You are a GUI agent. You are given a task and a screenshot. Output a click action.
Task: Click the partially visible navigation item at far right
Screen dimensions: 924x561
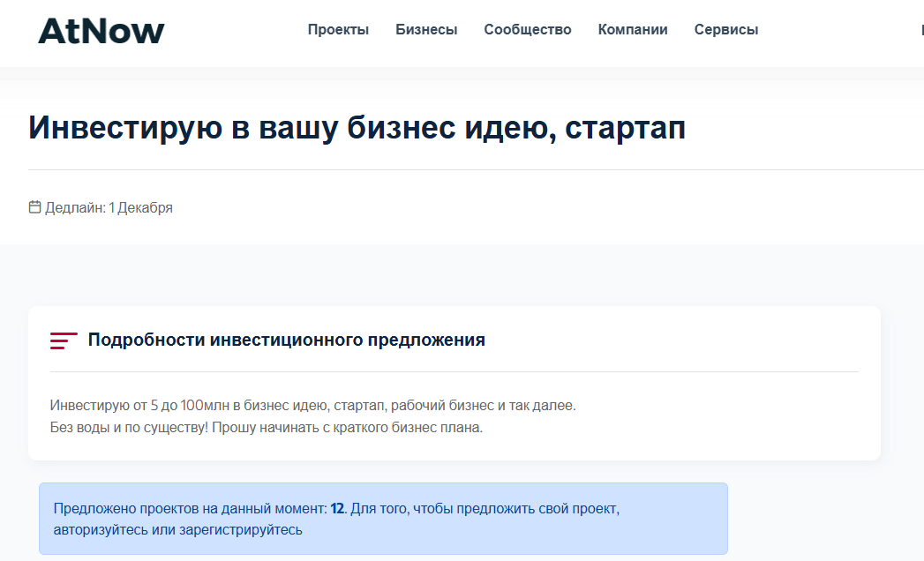pyautogui.click(x=921, y=29)
